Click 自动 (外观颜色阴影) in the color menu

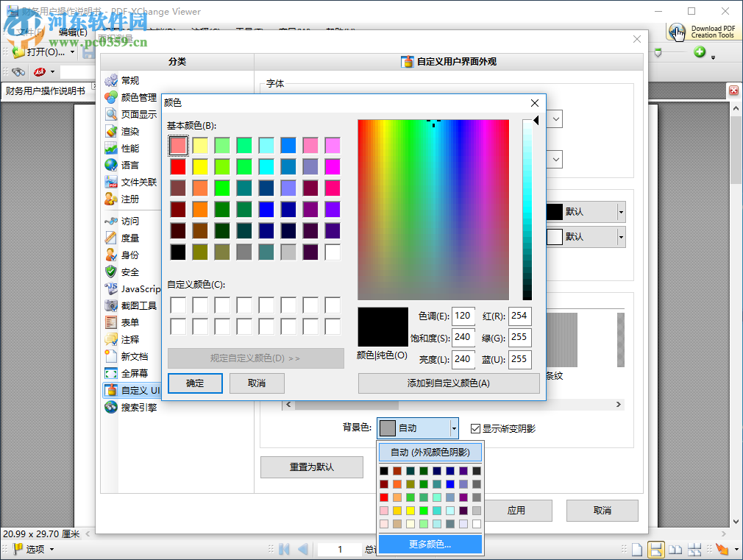[430, 451]
